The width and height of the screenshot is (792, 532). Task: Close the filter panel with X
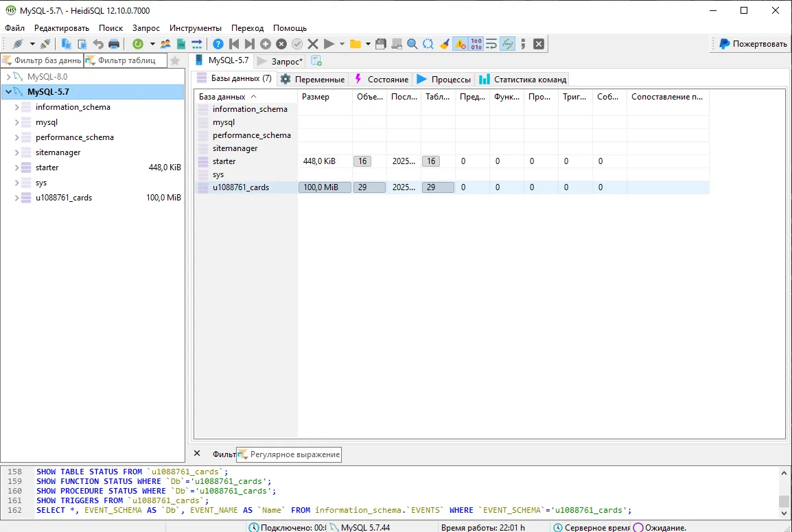[197, 454]
